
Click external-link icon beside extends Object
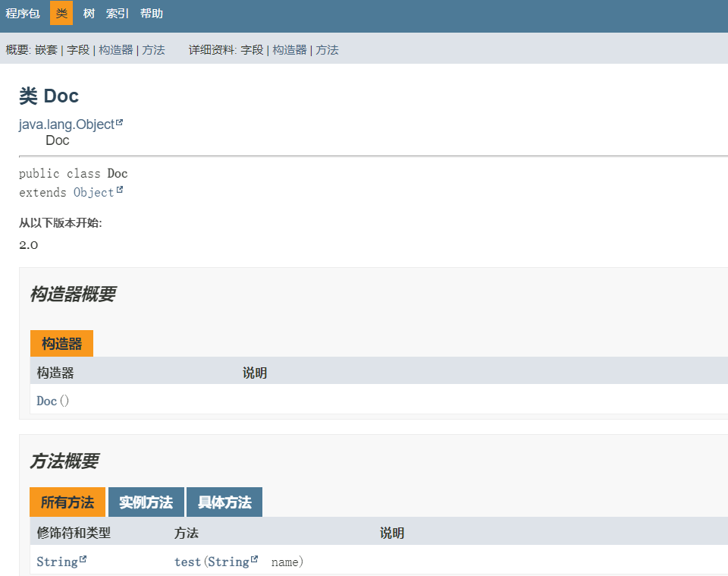click(x=119, y=190)
